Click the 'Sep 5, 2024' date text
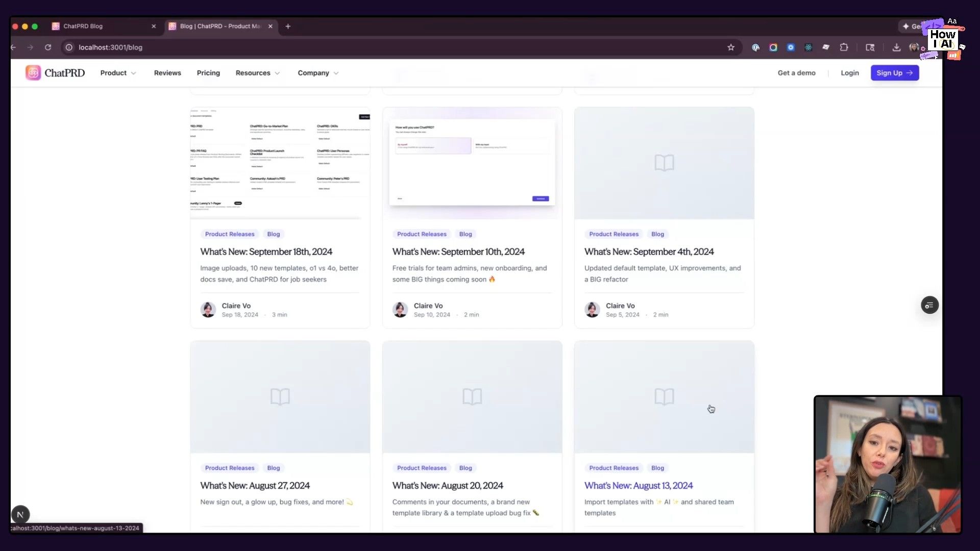The width and height of the screenshot is (980, 551). pyautogui.click(x=622, y=315)
